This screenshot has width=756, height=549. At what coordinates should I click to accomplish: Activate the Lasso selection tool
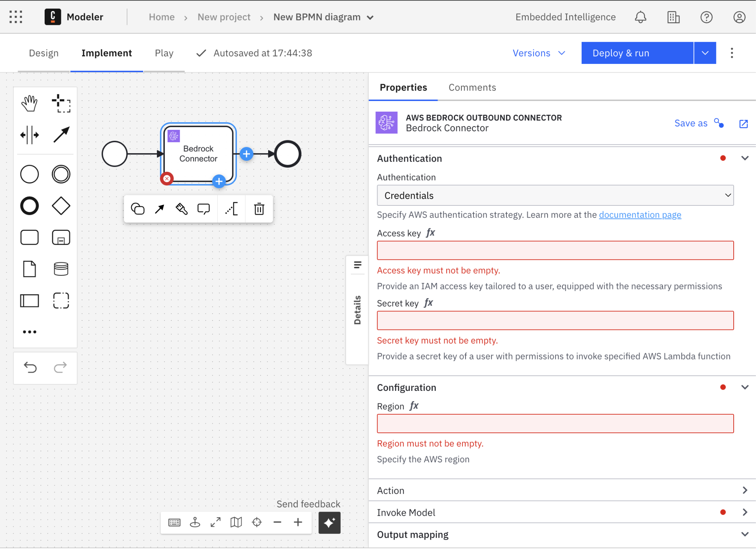[x=61, y=103]
